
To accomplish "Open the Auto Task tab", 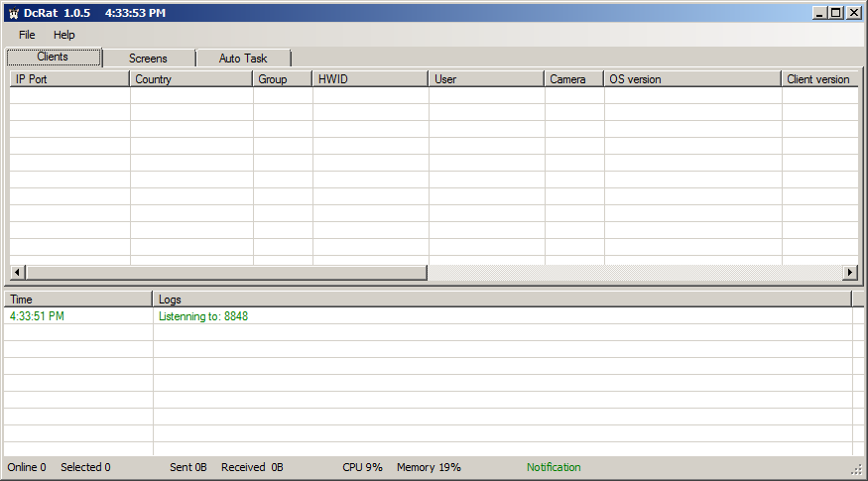I will 243,59.
